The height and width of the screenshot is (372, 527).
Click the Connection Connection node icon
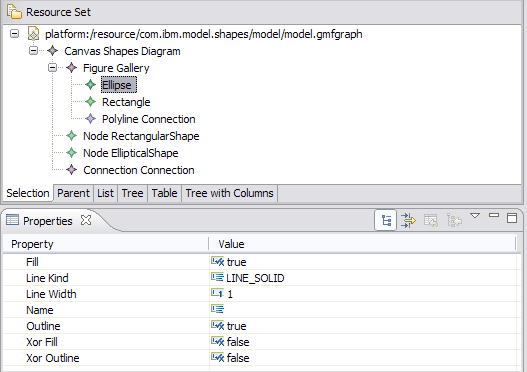pos(72,170)
